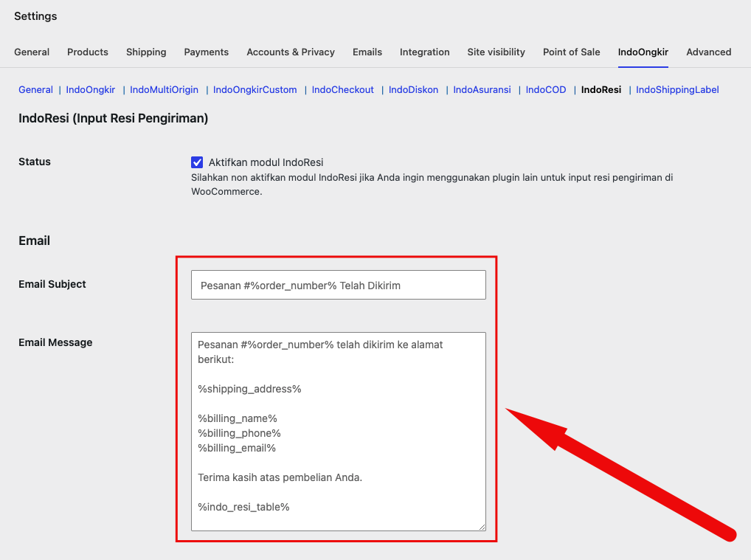This screenshot has height=560, width=751.
Task: Open the Point of Sale tab
Action: pyautogui.click(x=572, y=52)
